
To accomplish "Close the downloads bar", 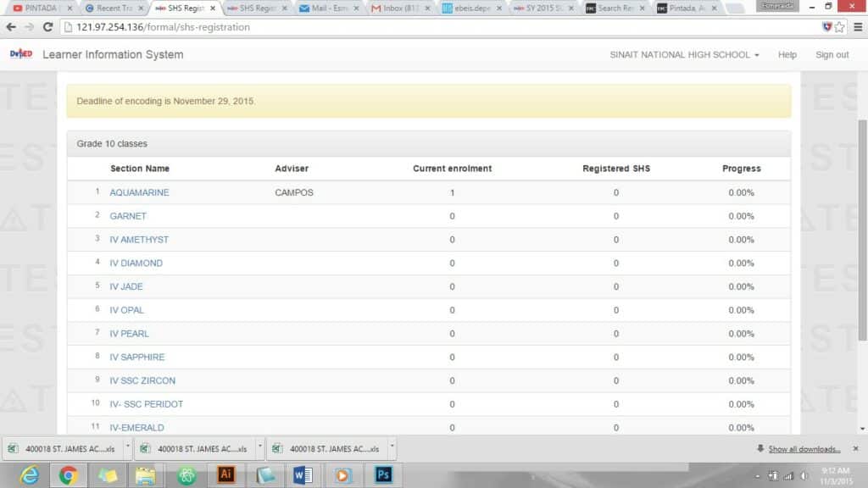I will tap(856, 449).
